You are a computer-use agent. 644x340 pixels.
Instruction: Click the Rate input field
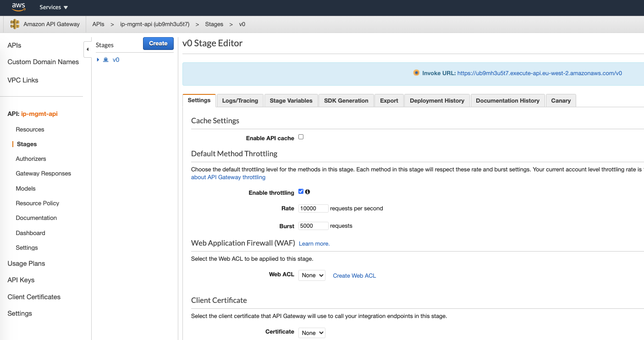314,208
